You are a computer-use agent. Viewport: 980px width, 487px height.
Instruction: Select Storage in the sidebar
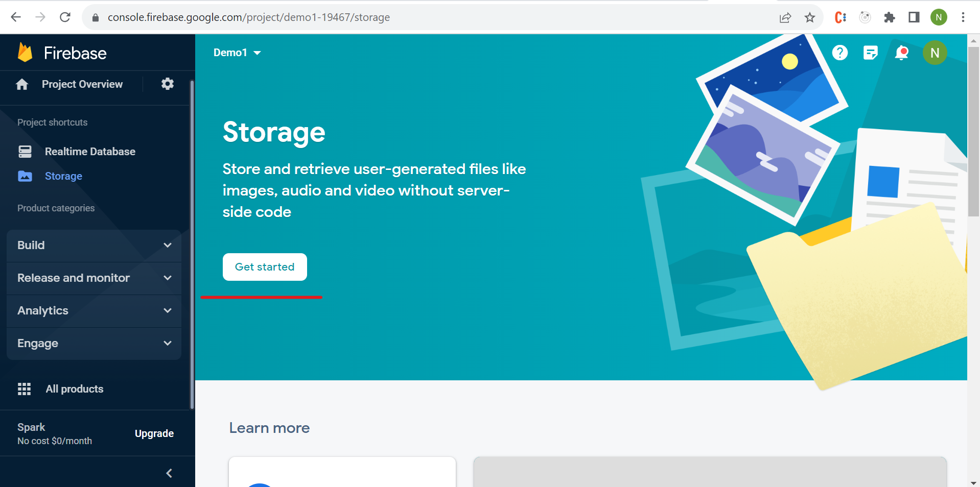(63, 176)
